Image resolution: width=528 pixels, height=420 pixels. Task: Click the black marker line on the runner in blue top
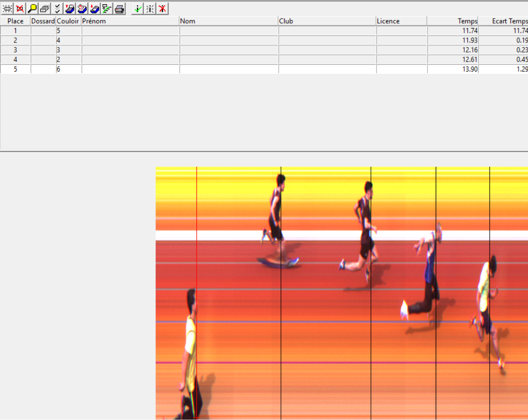(x=436, y=293)
